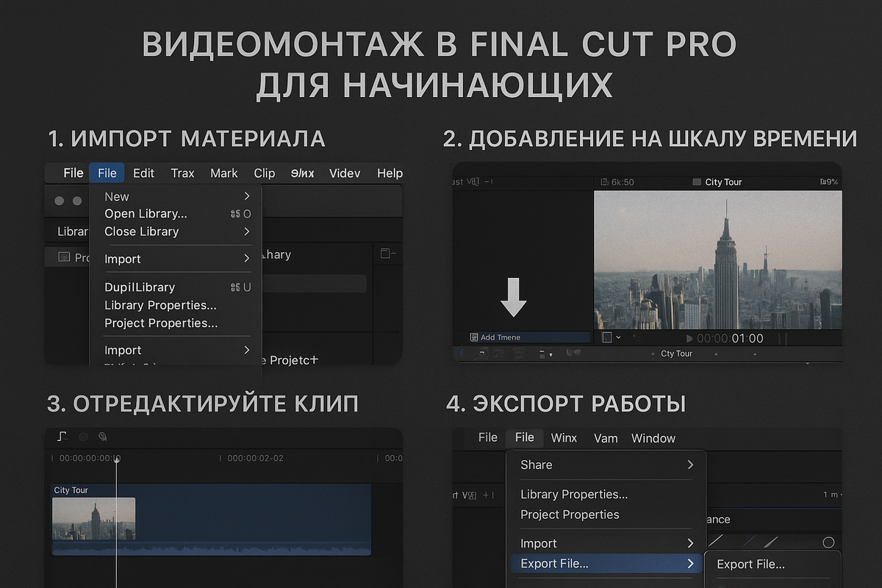Screen dimensions: 882x588
Task: Open the Vam menu
Action: (606, 438)
